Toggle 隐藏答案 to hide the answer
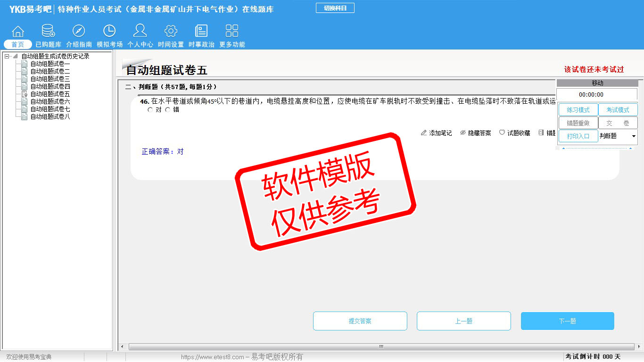Image resolution: width=644 pixels, height=362 pixels. [475, 133]
